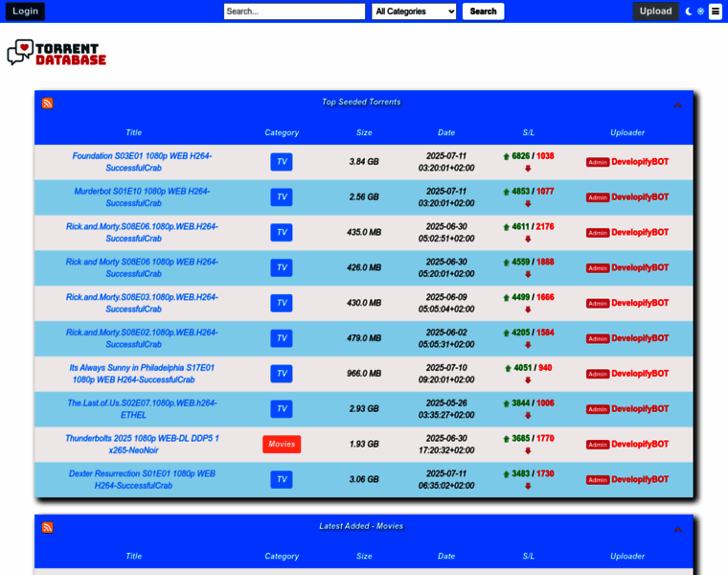Click green seeders arrow in Thunderbolts row
728x575 pixels.
pyautogui.click(x=506, y=439)
